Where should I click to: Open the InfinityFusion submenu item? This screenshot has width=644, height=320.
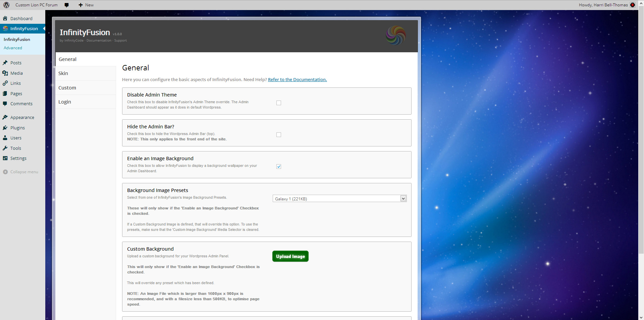pyautogui.click(x=17, y=40)
